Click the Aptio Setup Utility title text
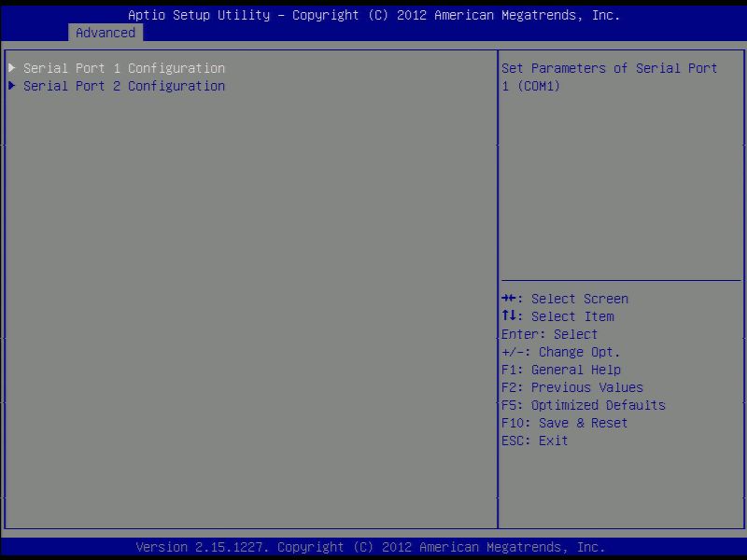The height and width of the screenshot is (560, 747). [374, 15]
